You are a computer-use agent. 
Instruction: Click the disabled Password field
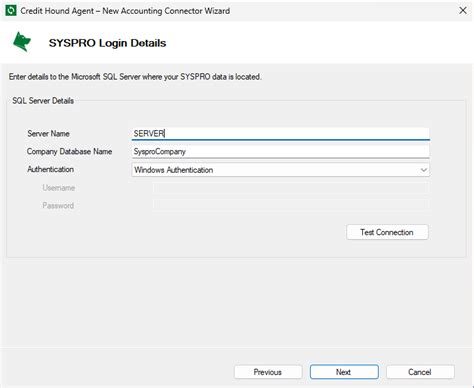[291, 206]
